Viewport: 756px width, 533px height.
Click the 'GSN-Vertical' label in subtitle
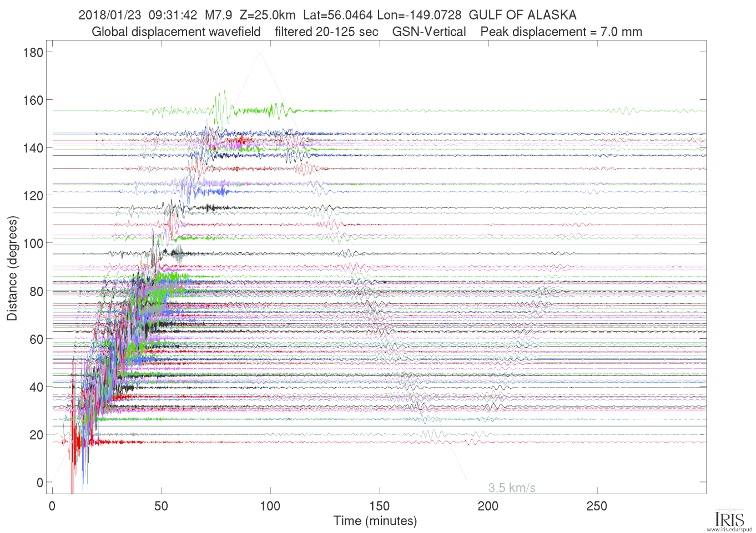429,32
